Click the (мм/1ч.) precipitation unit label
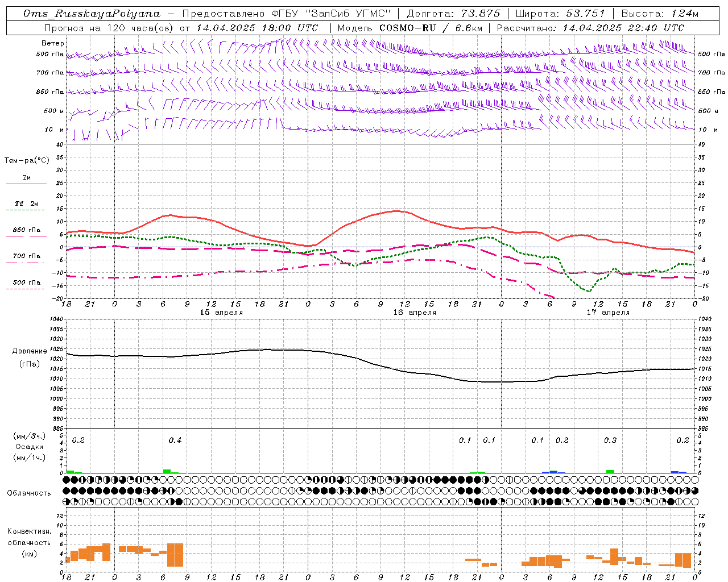 [29, 458]
